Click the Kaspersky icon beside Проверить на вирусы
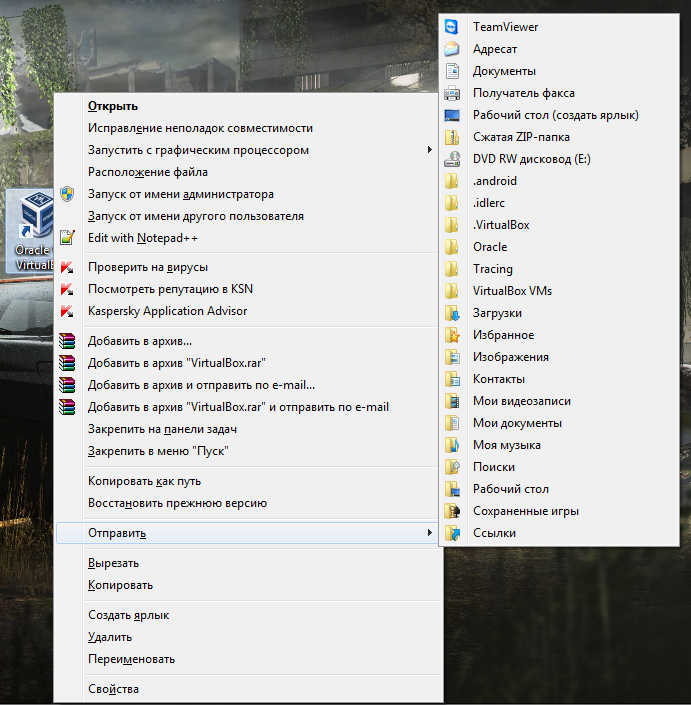Image resolution: width=691 pixels, height=705 pixels. point(67,267)
